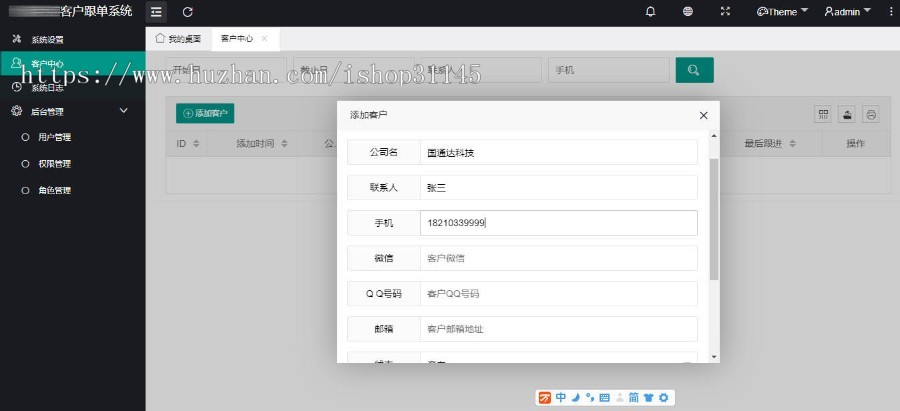900x411 pixels.
Task: Open the admin user dropdown
Action: pos(847,11)
